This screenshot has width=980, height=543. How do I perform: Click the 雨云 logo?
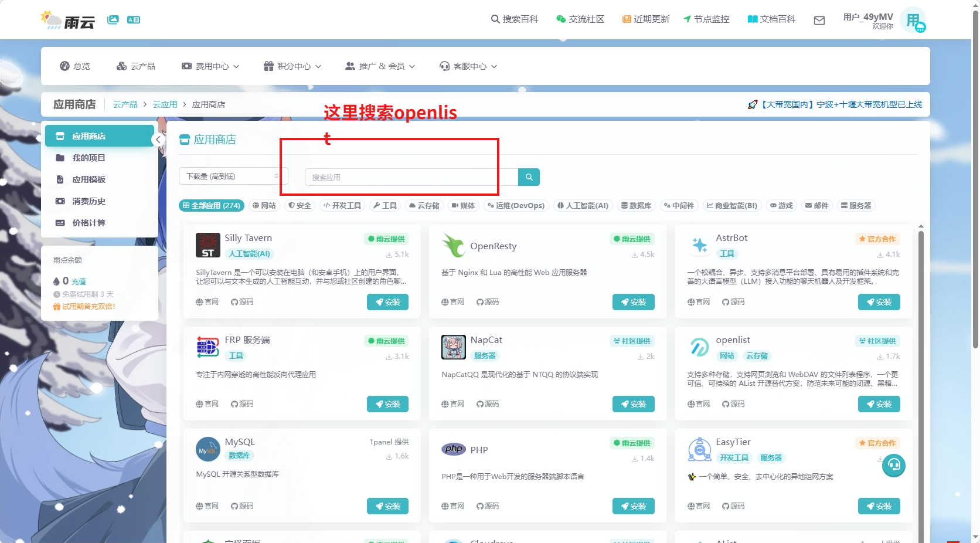[x=68, y=20]
